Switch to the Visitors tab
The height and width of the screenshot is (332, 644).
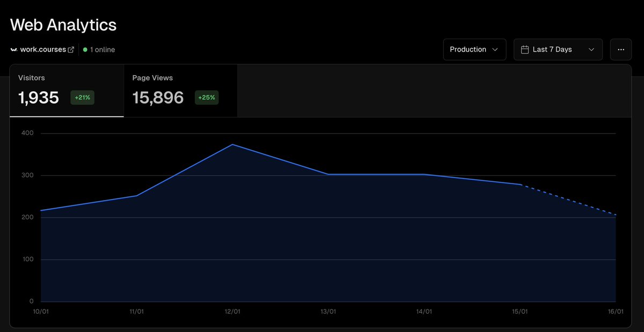pyautogui.click(x=67, y=91)
